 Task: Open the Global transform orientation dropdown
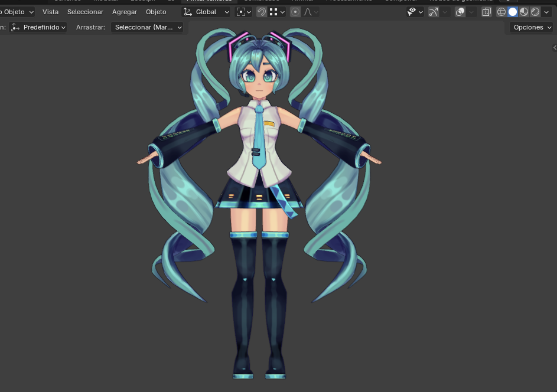pyautogui.click(x=206, y=12)
